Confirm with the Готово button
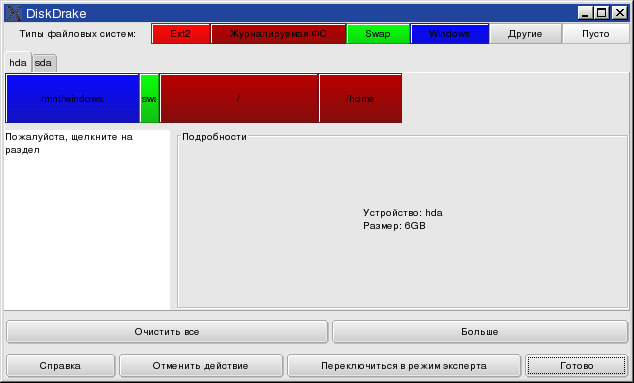Screen dimensions: 634x383 click(x=577, y=366)
